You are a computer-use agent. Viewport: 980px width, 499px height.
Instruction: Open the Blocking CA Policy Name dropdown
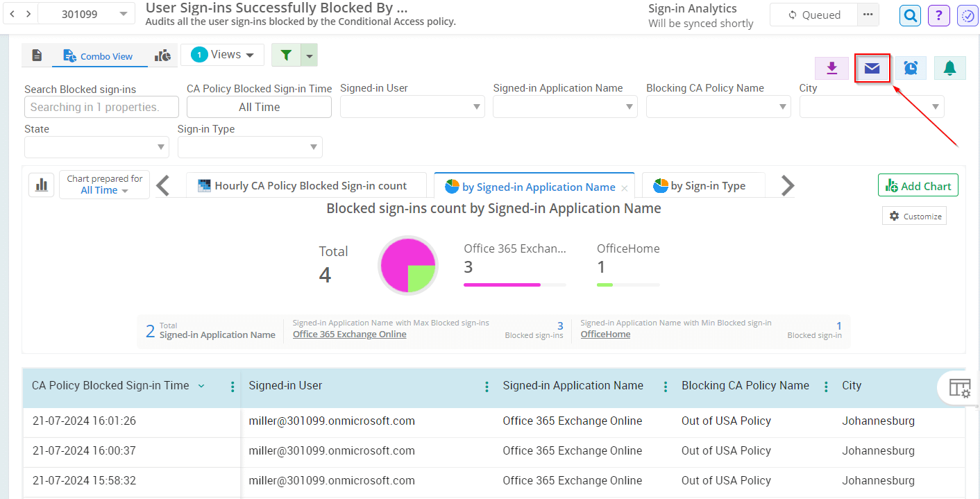tap(718, 107)
